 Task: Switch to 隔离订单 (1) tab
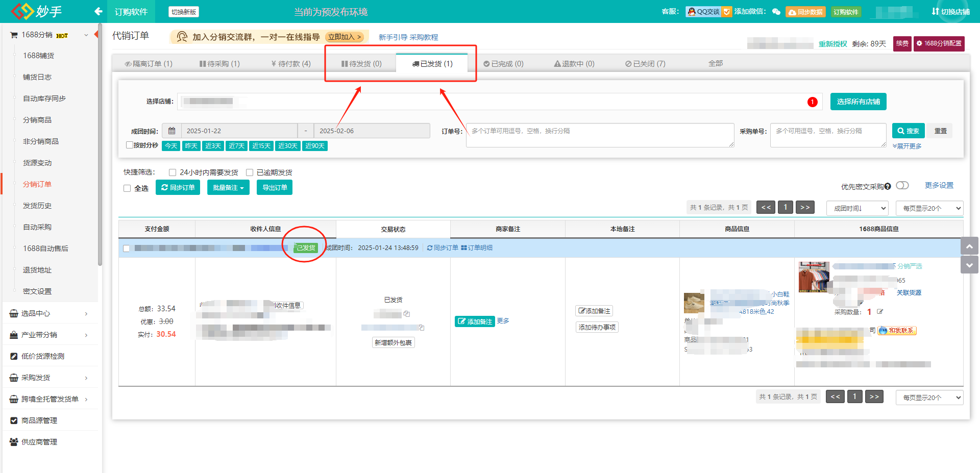pos(149,64)
